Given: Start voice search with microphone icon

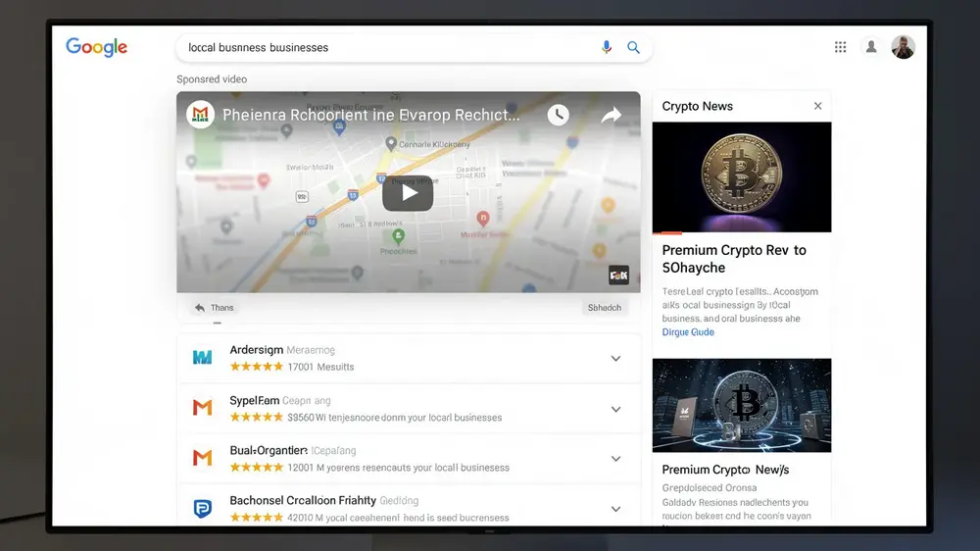Looking at the screenshot, I should [x=607, y=47].
